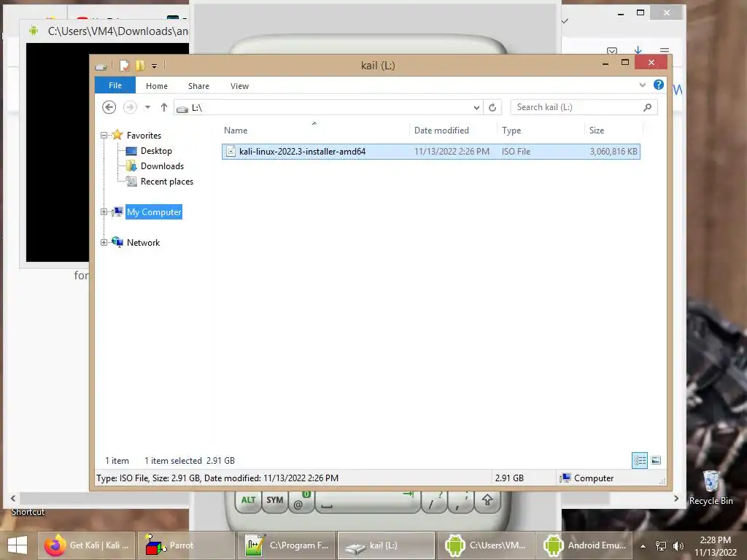Click Firefox Pocket save icon

[x=612, y=50]
